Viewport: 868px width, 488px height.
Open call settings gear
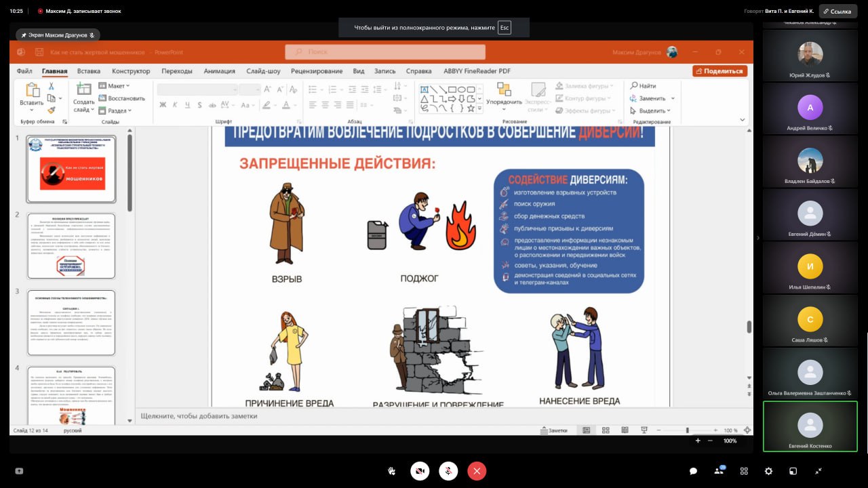click(x=768, y=471)
